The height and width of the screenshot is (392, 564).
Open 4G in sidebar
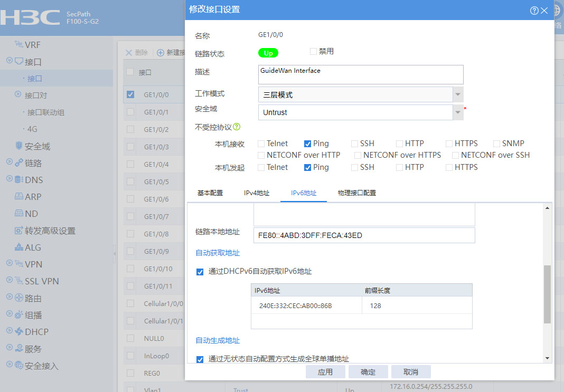32,129
